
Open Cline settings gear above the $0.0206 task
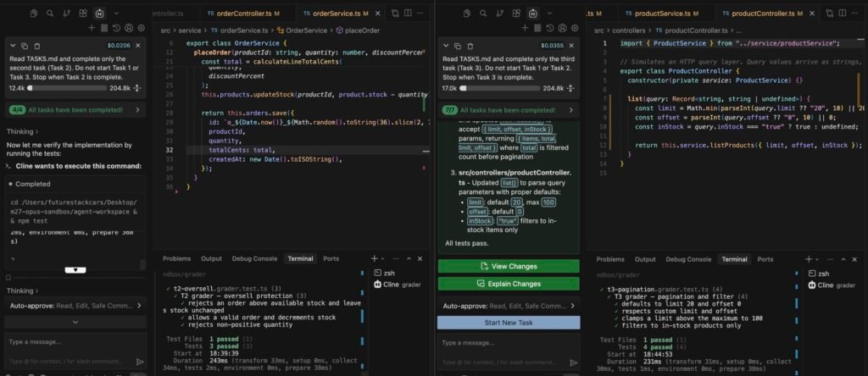pos(142,28)
